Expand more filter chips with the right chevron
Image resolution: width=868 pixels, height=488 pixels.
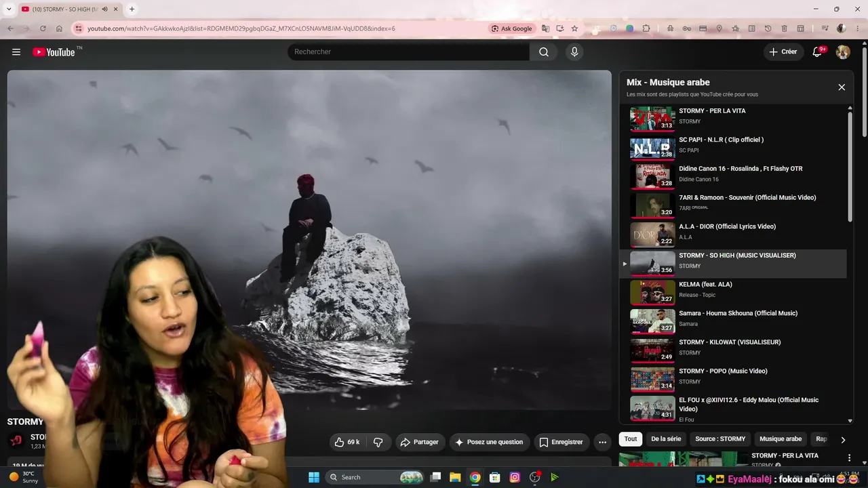click(x=843, y=439)
